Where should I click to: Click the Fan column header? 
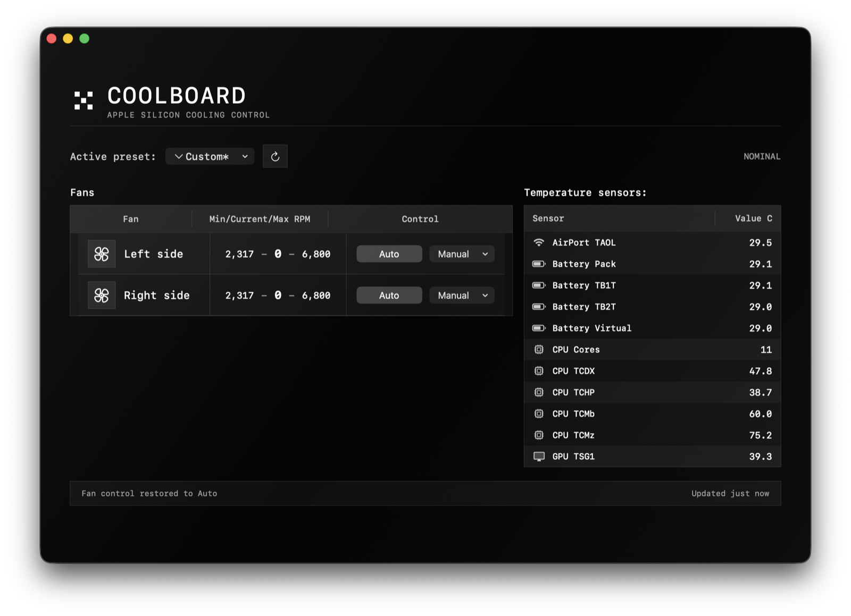tap(131, 219)
